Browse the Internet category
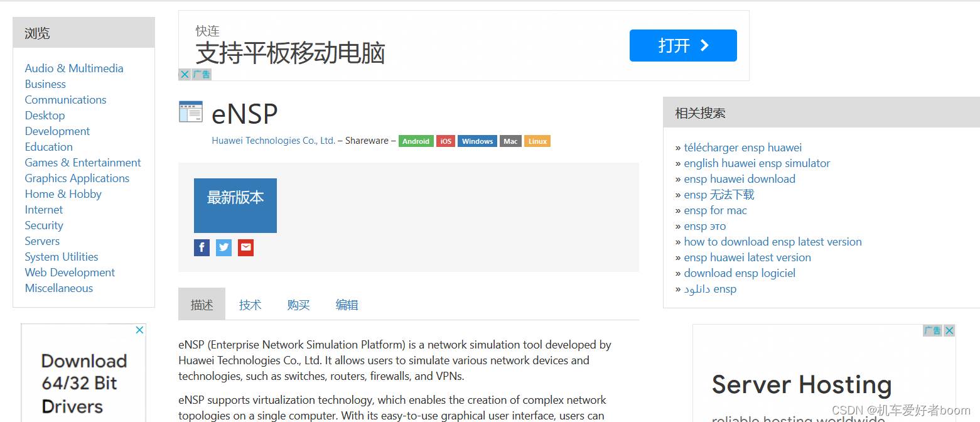 [44, 210]
